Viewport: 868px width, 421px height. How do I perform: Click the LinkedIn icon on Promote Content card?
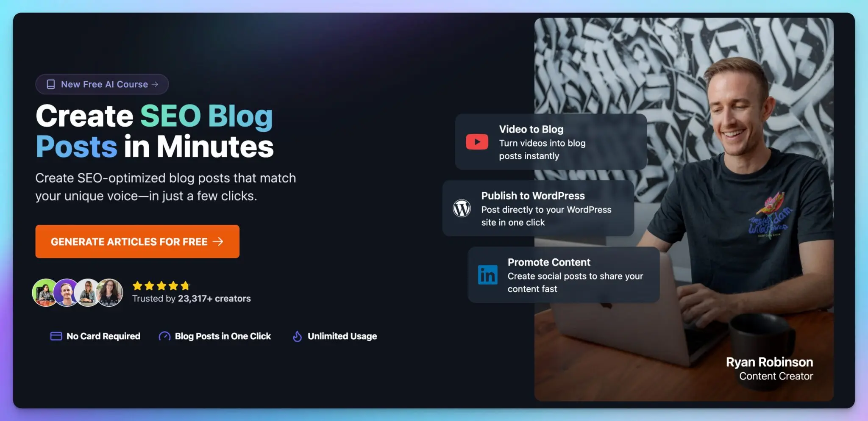(x=487, y=275)
